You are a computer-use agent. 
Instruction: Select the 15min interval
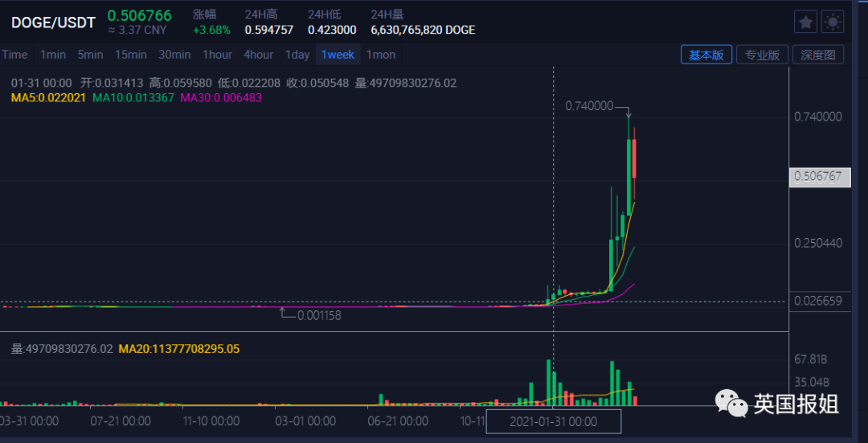131,54
